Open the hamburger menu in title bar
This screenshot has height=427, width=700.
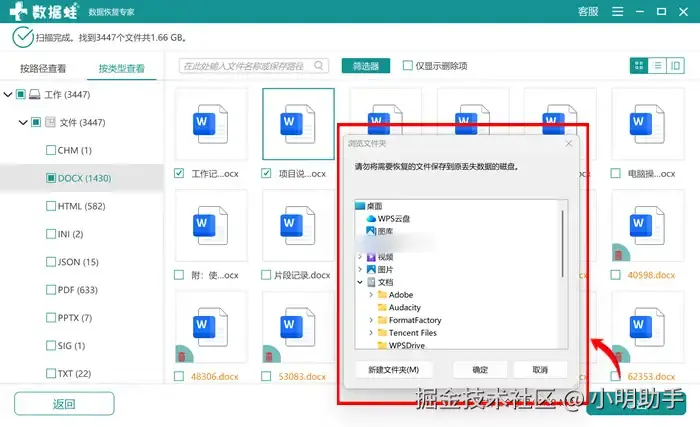[617, 12]
